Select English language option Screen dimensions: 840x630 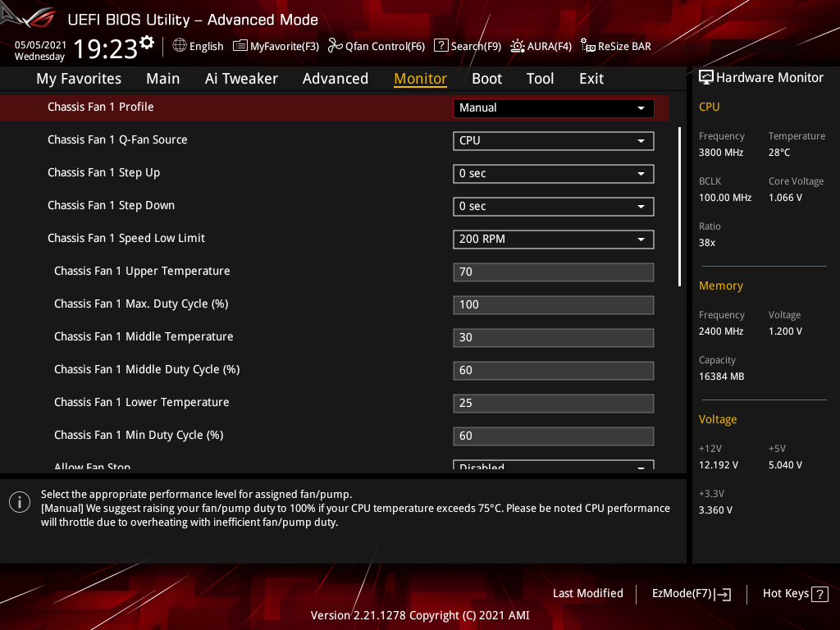(x=206, y=46)
